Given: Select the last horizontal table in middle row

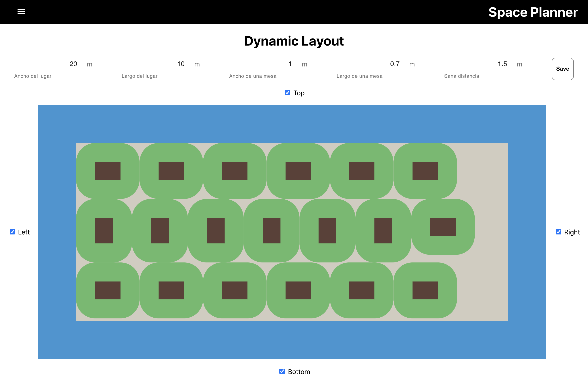Looking at the screenshot, I should [443, 227].
